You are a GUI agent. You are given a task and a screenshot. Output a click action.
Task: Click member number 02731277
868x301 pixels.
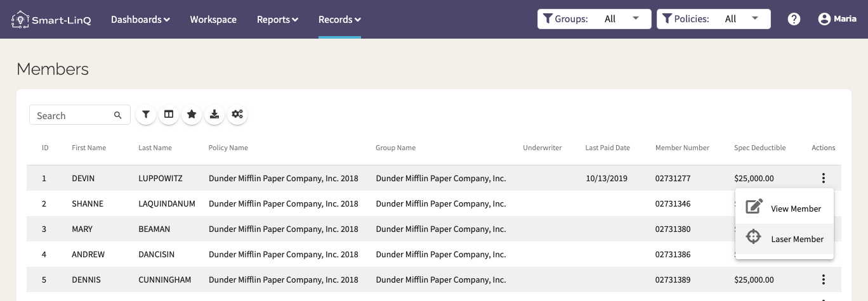673,178
